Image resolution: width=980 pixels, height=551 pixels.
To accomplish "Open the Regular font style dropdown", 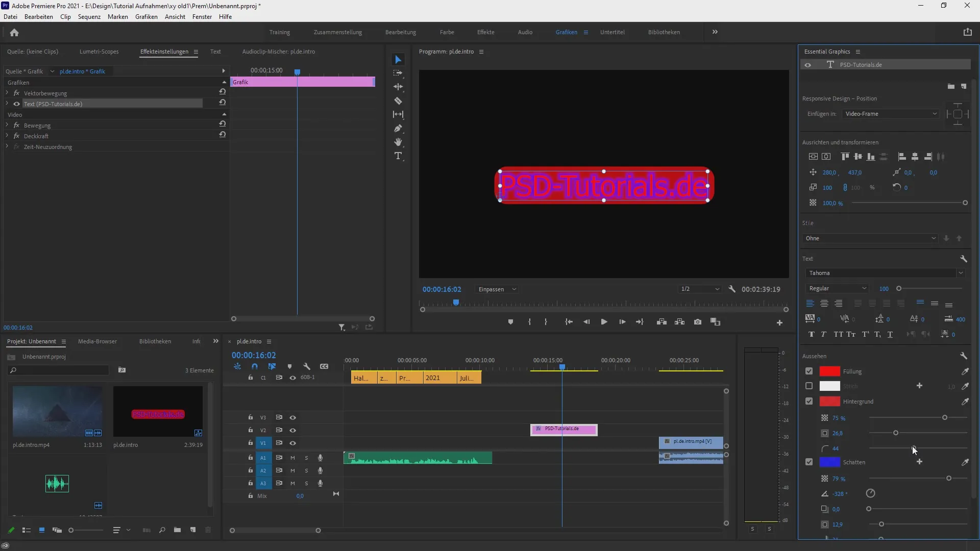I will point(837,288).
